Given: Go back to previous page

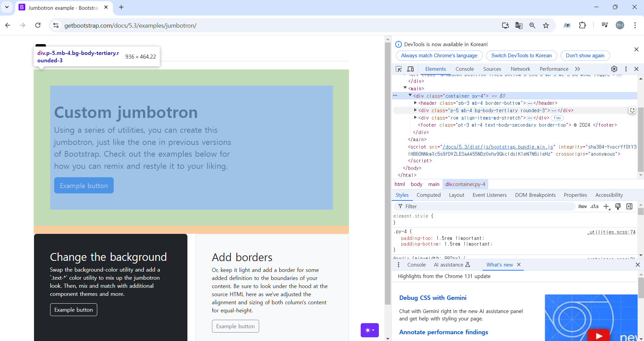Looking at the screenshot, I should [x=8, y=25].
